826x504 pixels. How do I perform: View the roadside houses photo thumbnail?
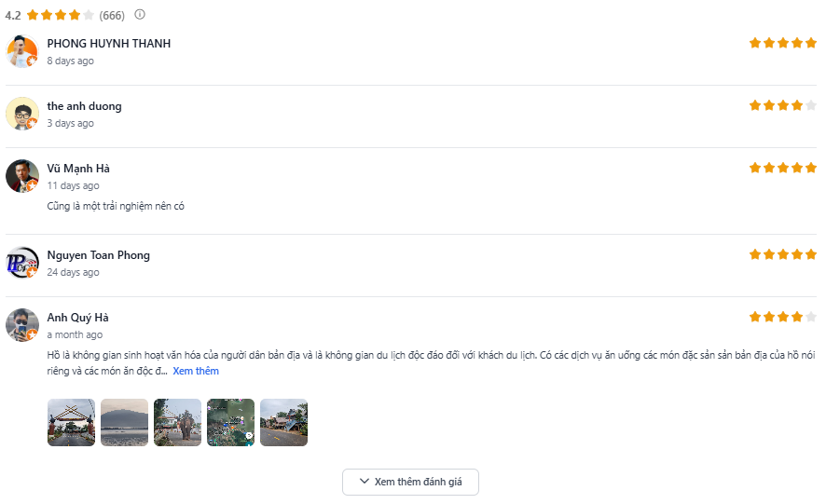pos(283,423)
